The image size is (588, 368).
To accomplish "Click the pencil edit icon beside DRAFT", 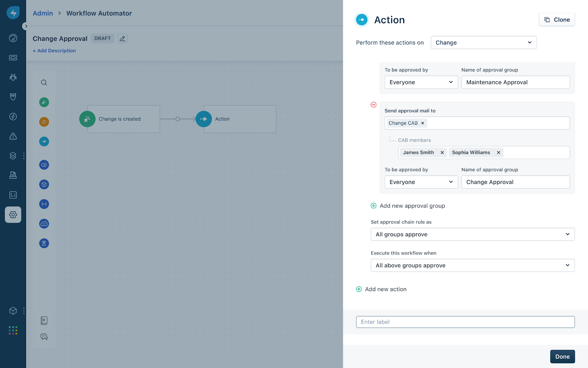I will pyautogui.click(x=122, y=38).
